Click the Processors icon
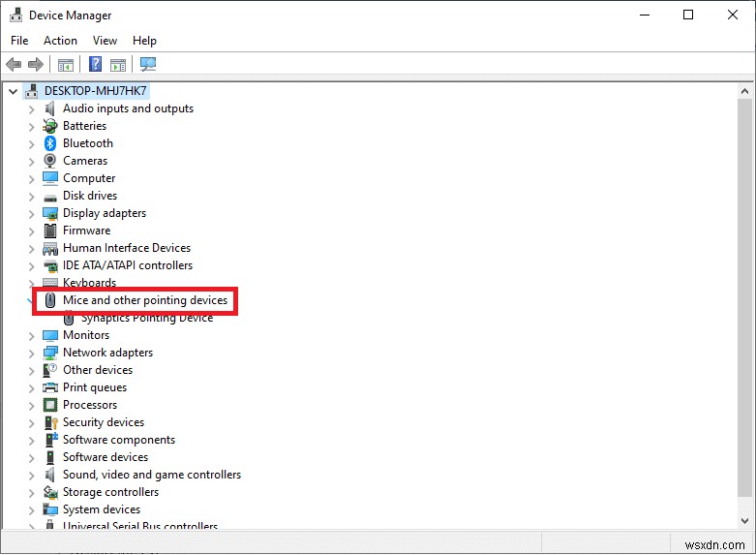This screenshot has width=756, height=555. (50, 405)
